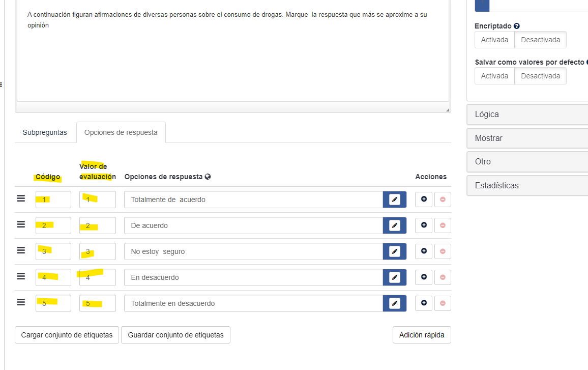Delete the 'Totalmente de acuerdo' answer option
Viewport: 588px width, 370px height.
click(443, 200)
